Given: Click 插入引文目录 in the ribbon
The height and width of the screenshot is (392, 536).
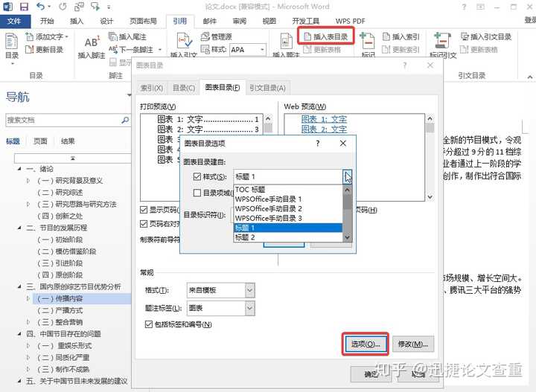Looking at the screenshot, I should pyautogui.click(x=485, y=36).
